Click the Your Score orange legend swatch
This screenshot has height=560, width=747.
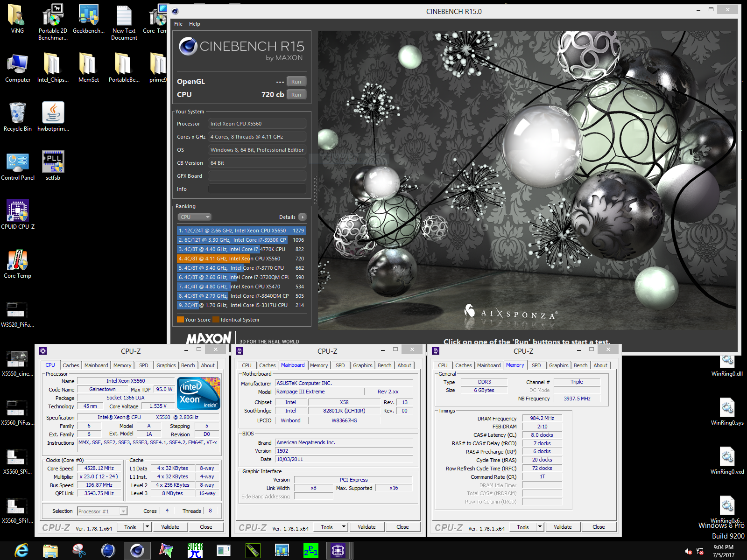tap(180, 320)
